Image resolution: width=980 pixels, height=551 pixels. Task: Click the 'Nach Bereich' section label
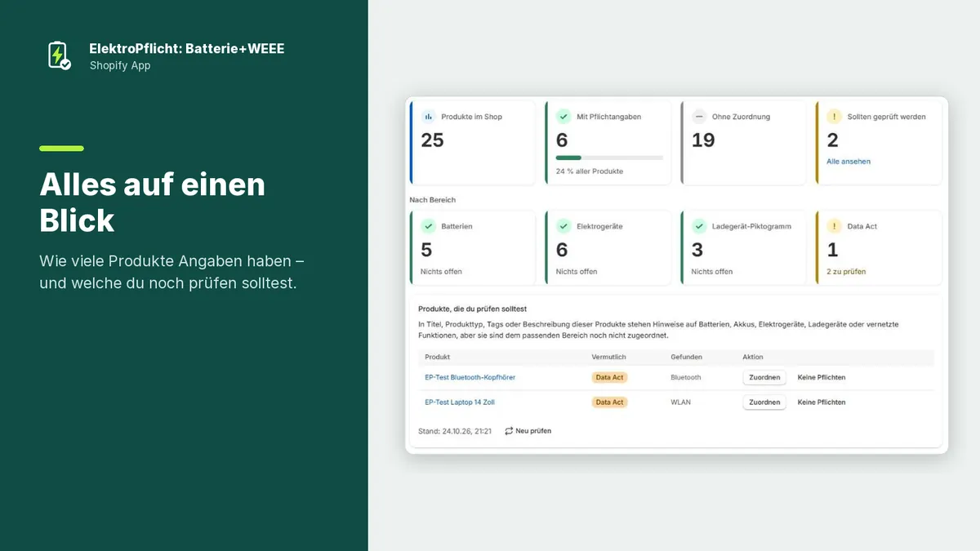click(x=433, y=199)
